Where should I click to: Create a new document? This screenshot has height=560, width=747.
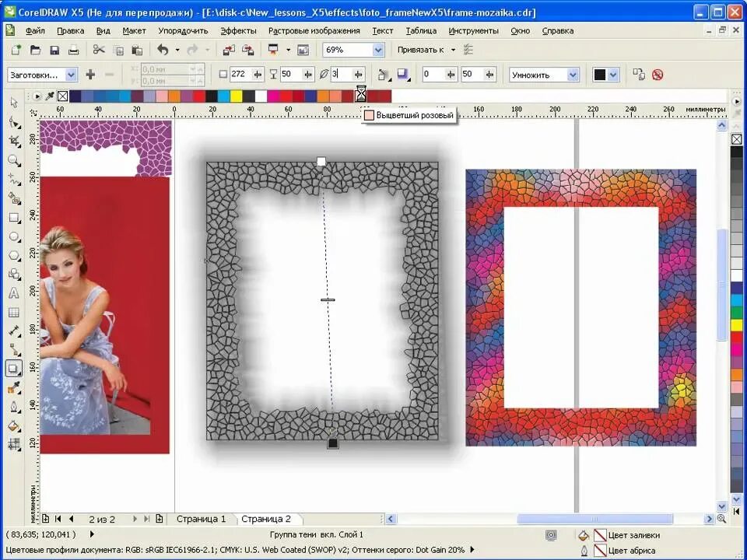(x=16, y=50)
